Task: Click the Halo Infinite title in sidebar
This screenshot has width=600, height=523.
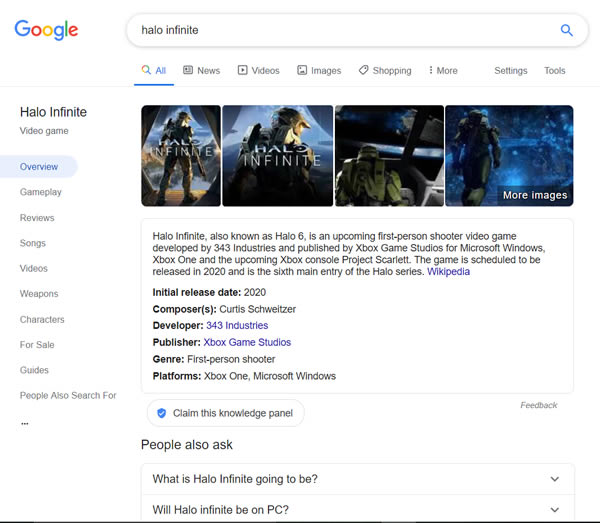Action: click(53, 112)
